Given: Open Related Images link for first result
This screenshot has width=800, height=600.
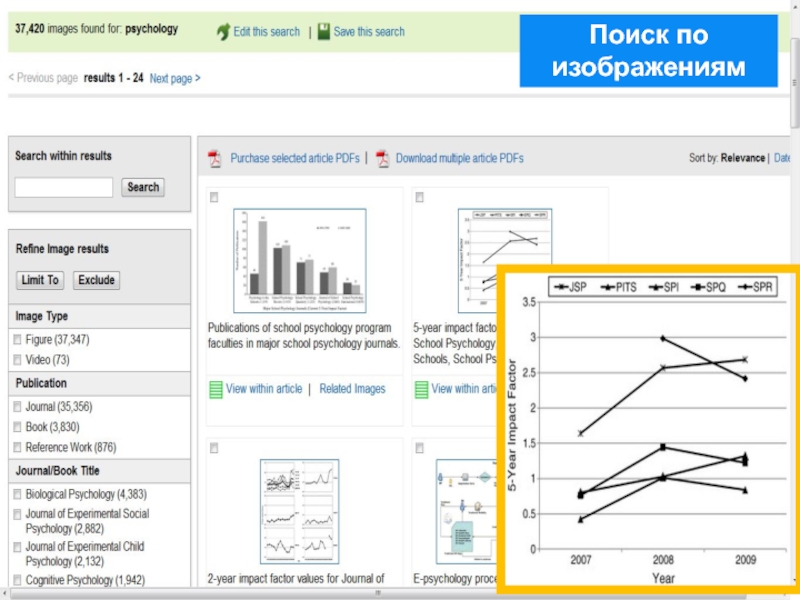Looking at the screenshot, I should click(x=352, y=389).
